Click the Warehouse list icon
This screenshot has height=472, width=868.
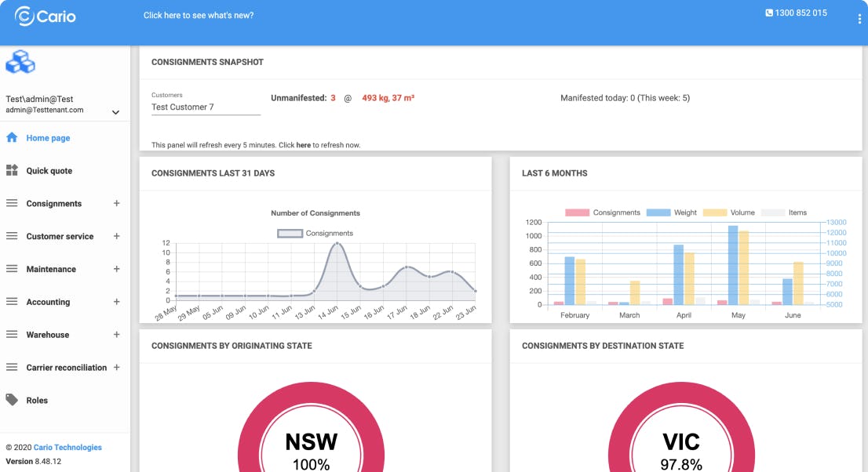(x=11, y=335)
